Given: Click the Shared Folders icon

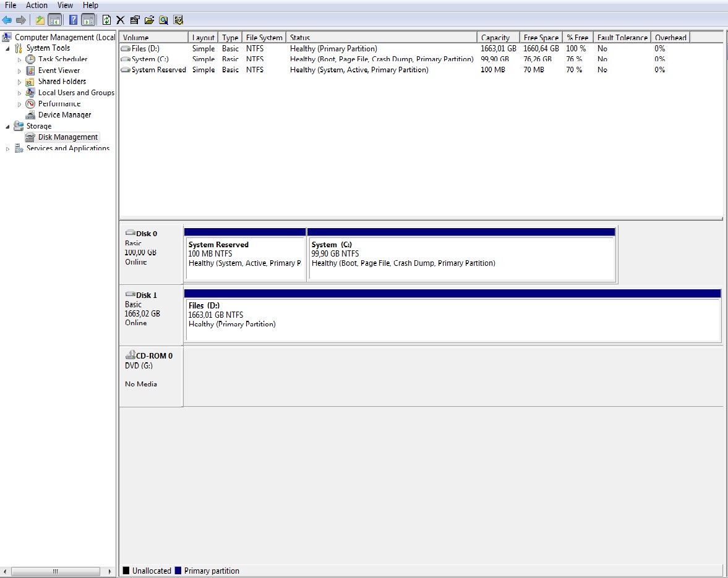Looking at the screenshot, I should point(30,82).
